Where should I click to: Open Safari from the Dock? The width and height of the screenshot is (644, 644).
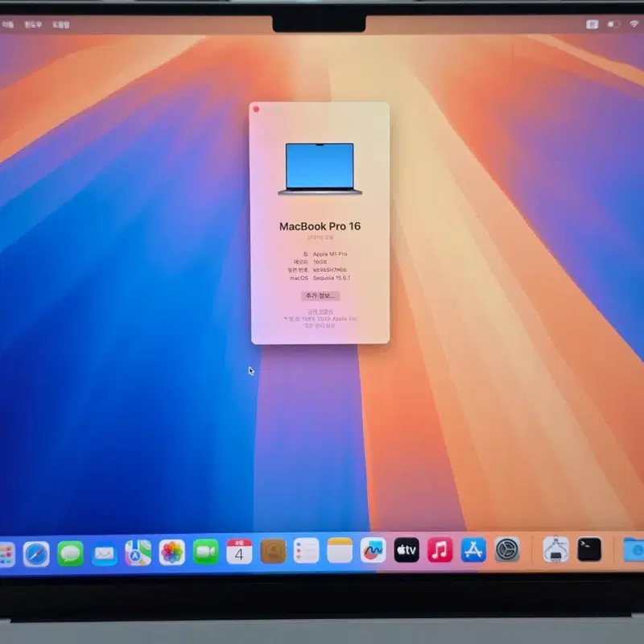(x=36, y=554)
